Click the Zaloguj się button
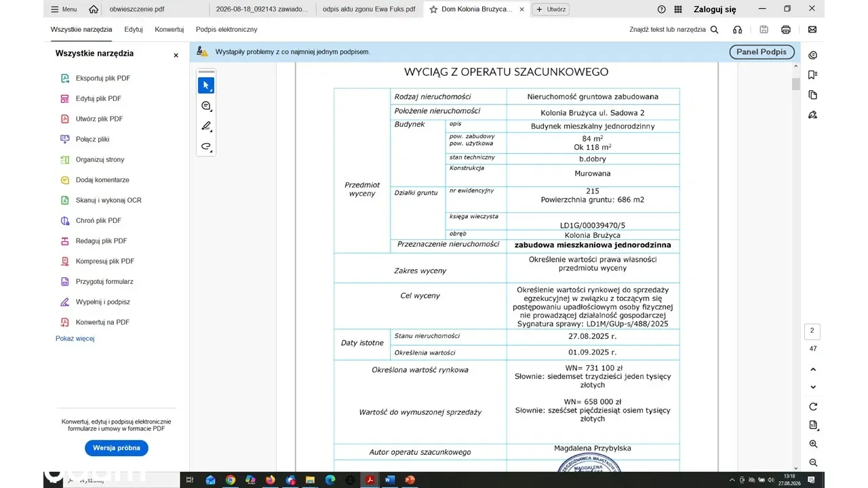This screenshot has width=868, height=488. (715, 9)
